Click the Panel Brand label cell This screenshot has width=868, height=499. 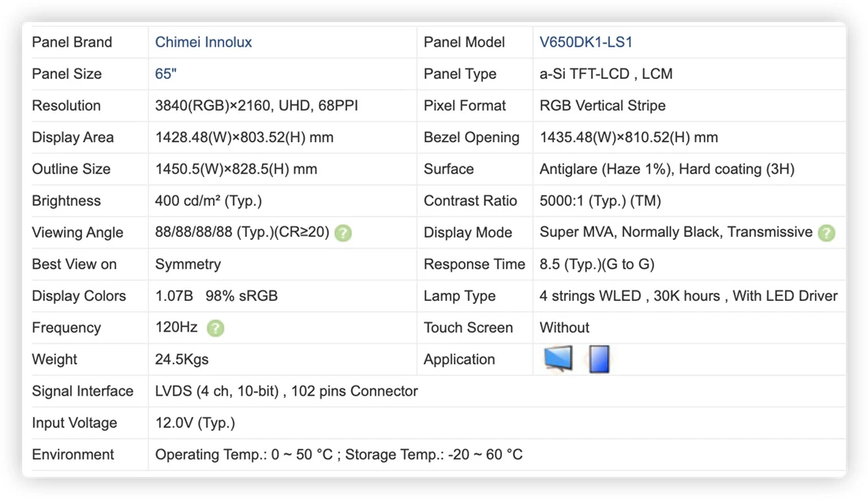pyautogui.click(x=89, y=42)
